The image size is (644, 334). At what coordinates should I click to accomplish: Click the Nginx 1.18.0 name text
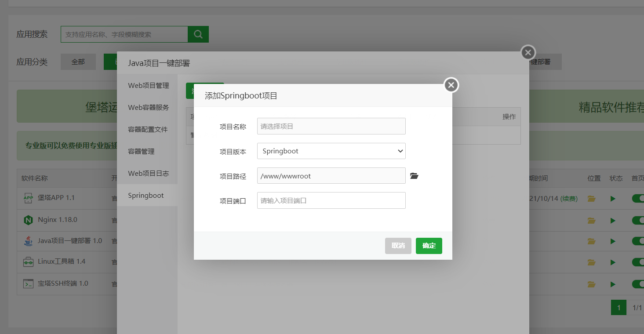click(x=58, y=220)
